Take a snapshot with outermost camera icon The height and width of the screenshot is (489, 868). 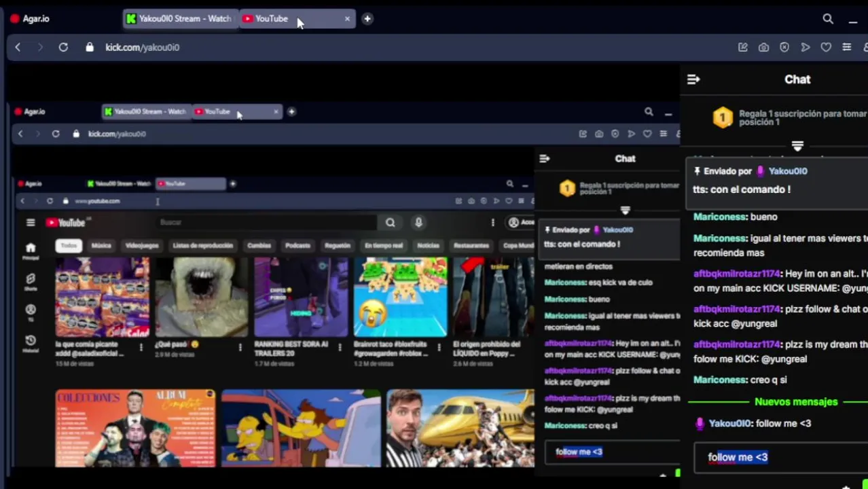tap(763, 48)
